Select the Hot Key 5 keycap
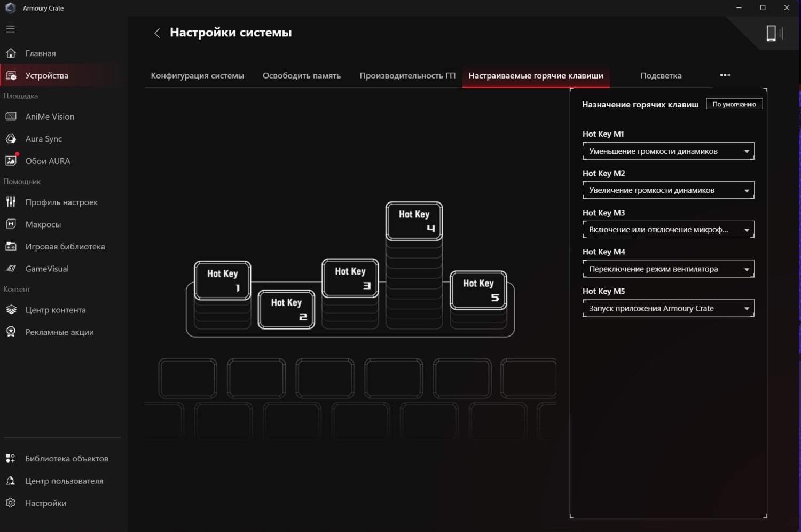The width and height of the screenshot is (801, 532). 478,290
